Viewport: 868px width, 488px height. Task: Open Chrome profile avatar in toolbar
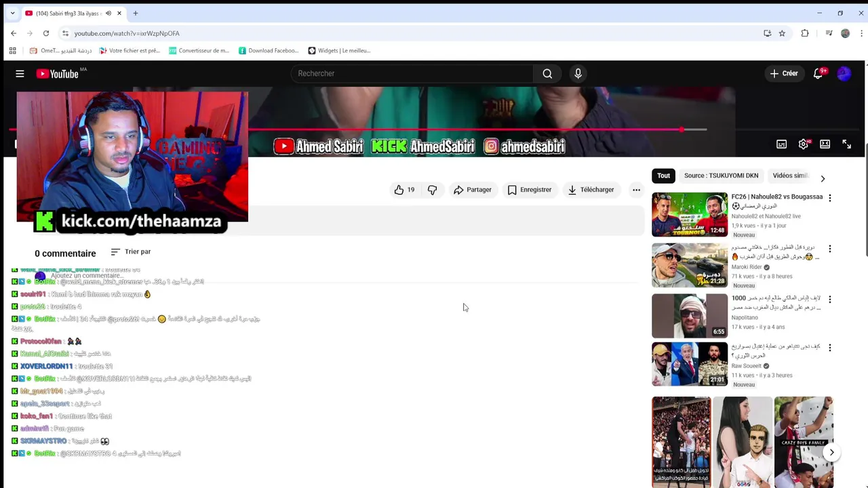pyautogui.click(x=845, y=33)
